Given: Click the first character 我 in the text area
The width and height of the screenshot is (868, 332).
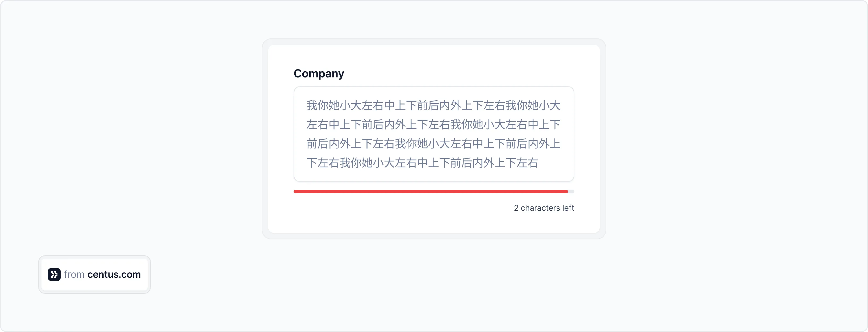Looking at the screenshot, I should pos(312,106).
